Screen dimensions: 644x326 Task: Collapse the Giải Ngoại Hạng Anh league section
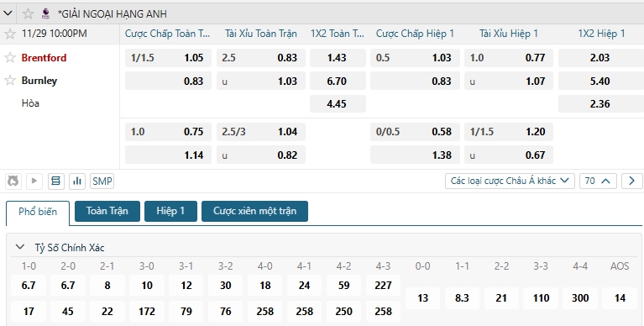pos(8,13)
